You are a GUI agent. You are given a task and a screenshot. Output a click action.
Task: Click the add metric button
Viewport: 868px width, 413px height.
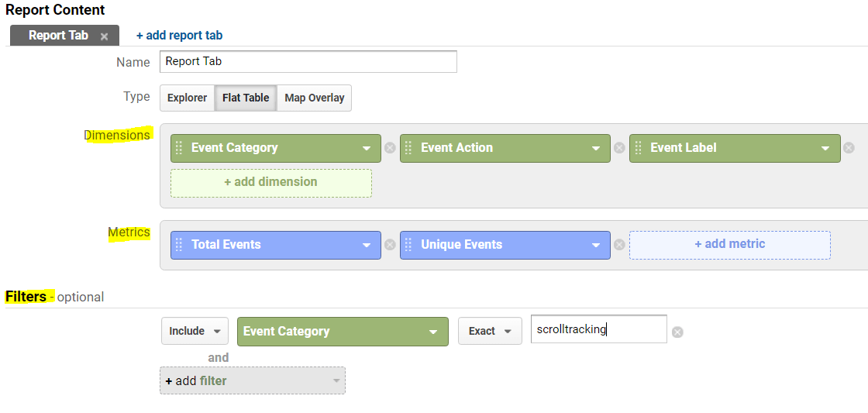[x=729, y=244]
